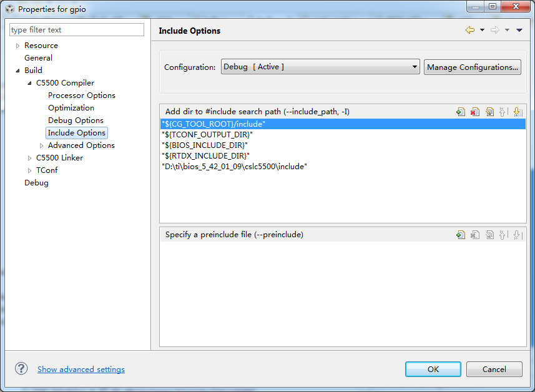
Task: Expand the C5500 Linker node
Action: pyautogui.click(x=30, y=158)
